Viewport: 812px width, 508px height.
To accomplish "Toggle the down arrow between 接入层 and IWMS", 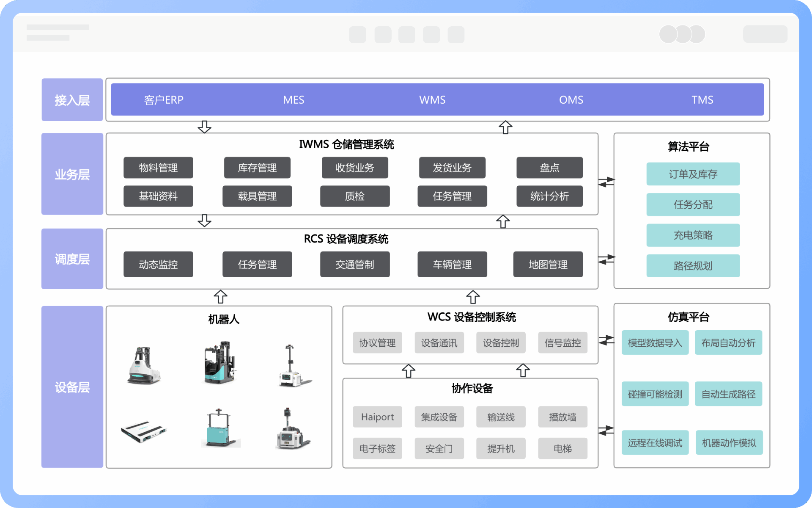I will point(205,126).
